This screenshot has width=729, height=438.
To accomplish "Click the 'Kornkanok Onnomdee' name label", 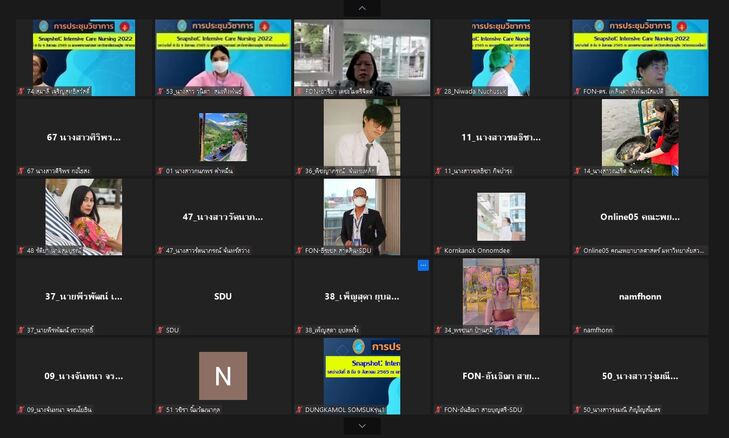I will coord(477,250).
